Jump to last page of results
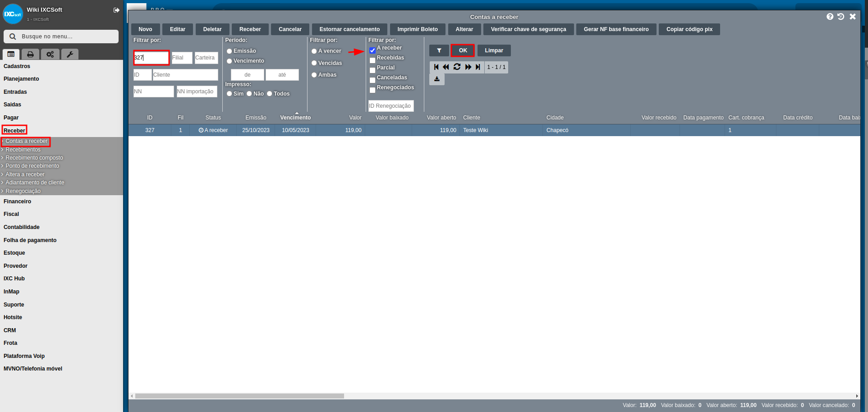Screen dimensions: 868x412 [478, 67]
